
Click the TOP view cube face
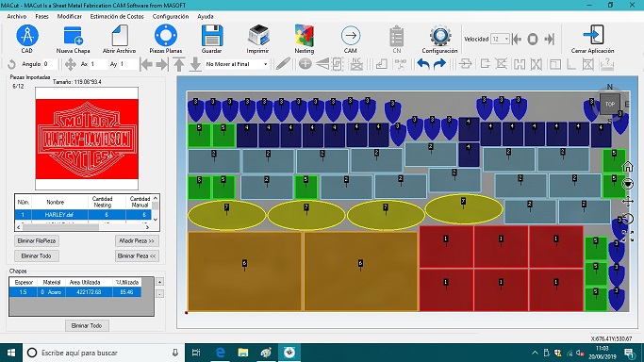click(610, 104)
